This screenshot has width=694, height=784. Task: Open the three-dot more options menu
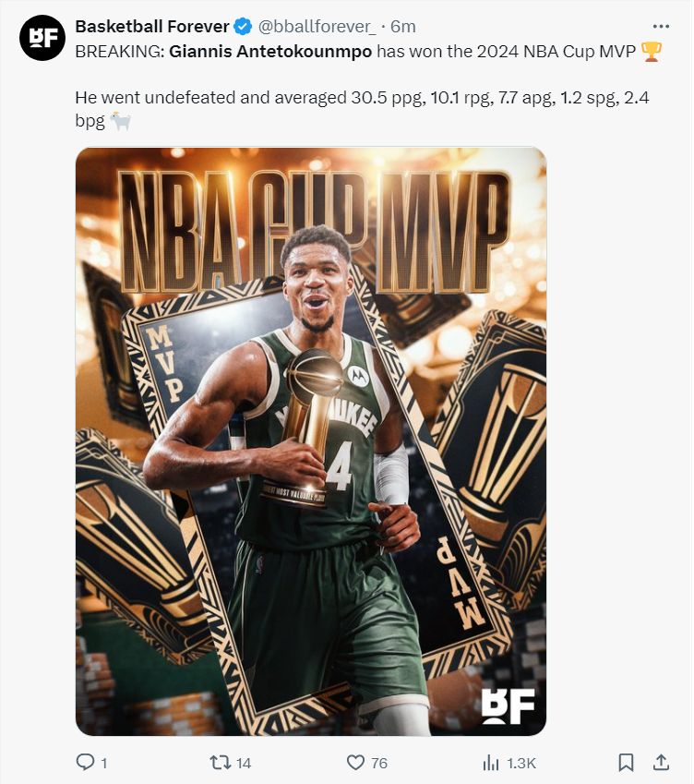[661, 27]
